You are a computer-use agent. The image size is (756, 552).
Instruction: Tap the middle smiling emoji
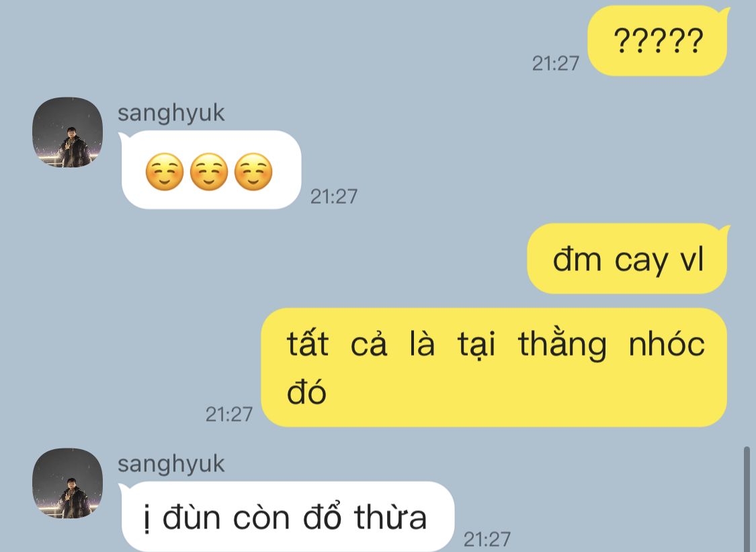pyautogui.click(x=209, y=171)
